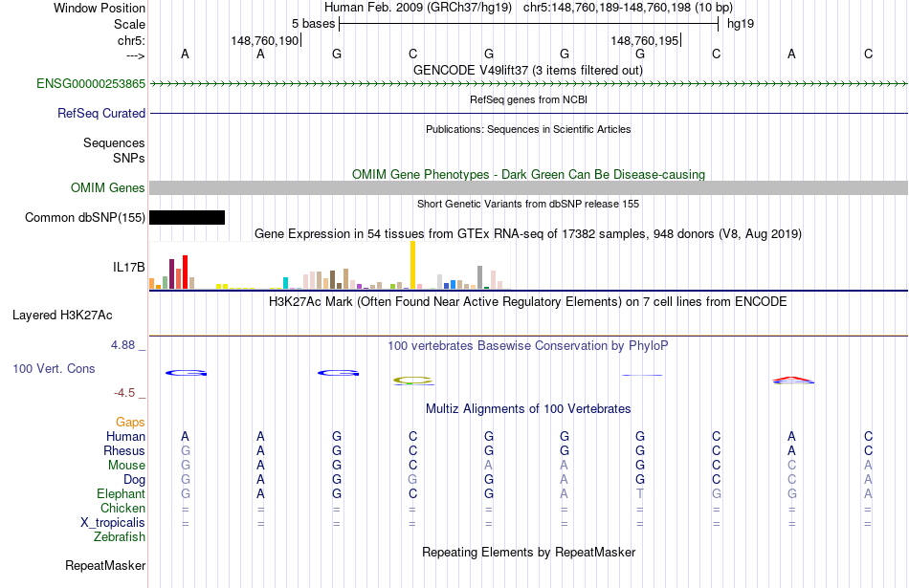Click the GENCODE V49lift37 track title
The width and height of the screenshot is (909, 588).
point(528,70)
